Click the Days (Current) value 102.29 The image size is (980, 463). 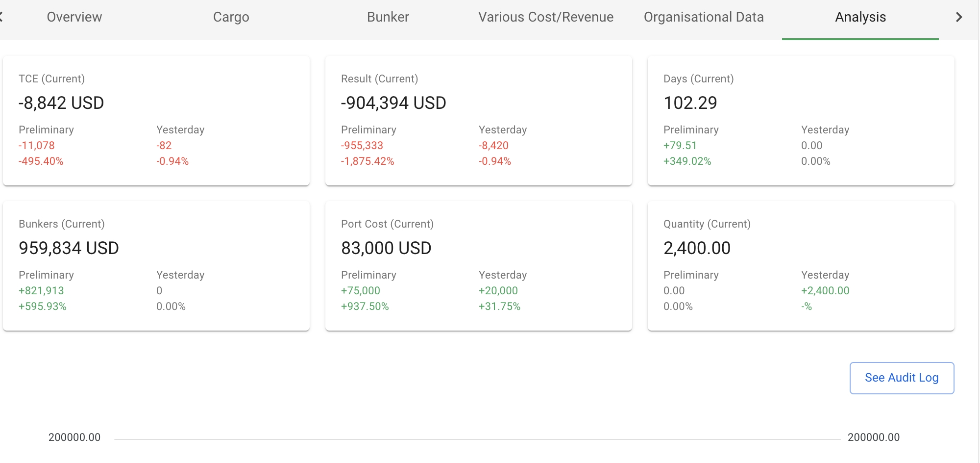coord(690,103)
